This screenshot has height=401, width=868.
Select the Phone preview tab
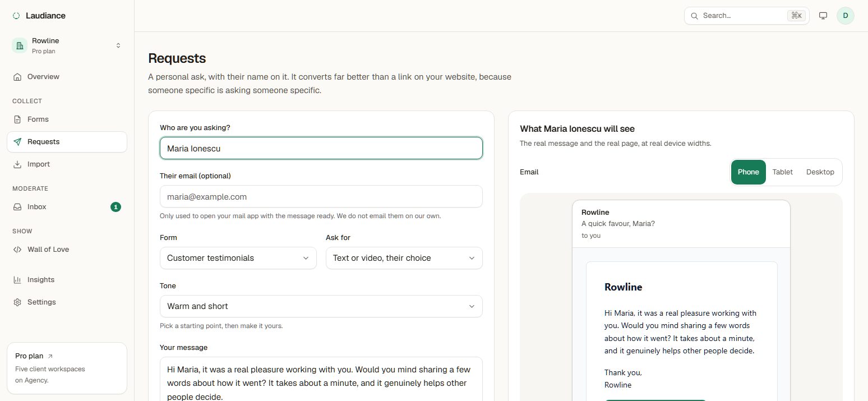749,172
